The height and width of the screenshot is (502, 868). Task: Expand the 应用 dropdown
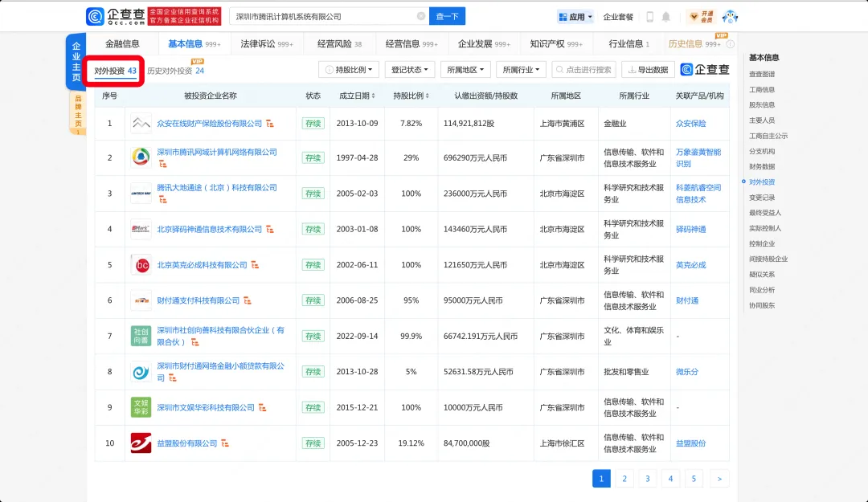tap(575, 17)
